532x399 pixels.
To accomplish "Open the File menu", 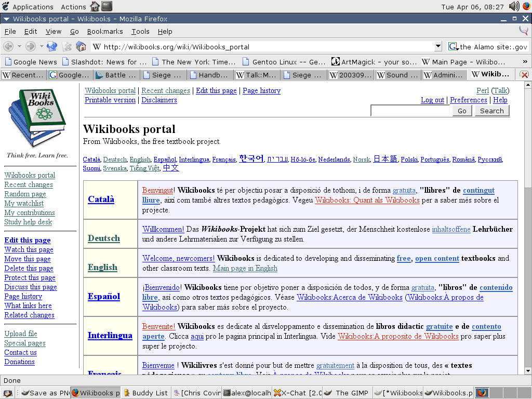I will [x=10, y=32].
